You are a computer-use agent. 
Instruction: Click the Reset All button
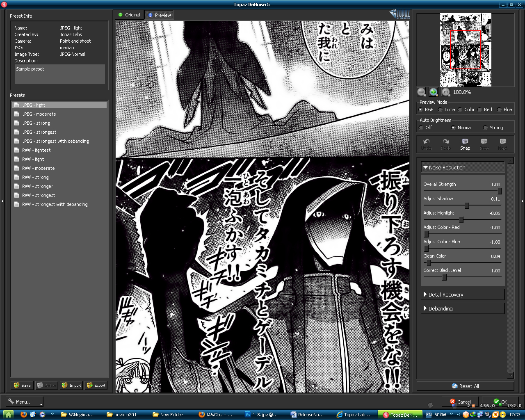tap(465, 386)
